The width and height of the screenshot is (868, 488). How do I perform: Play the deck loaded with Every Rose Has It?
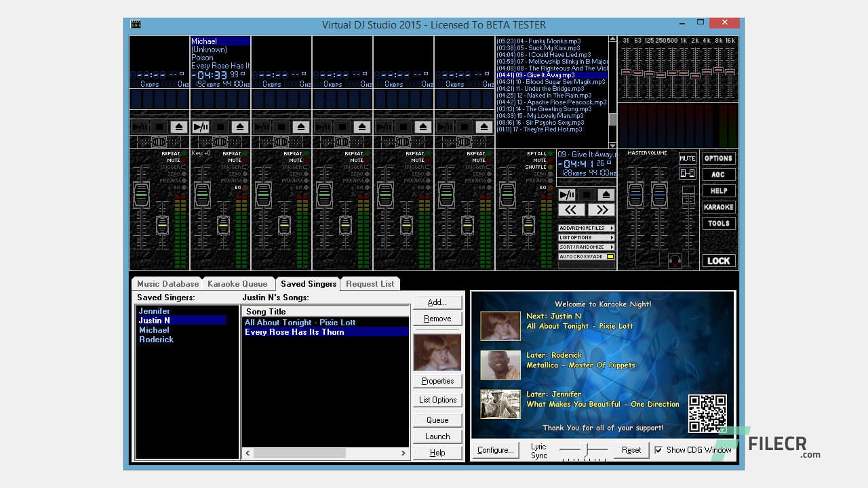[201, 127]
